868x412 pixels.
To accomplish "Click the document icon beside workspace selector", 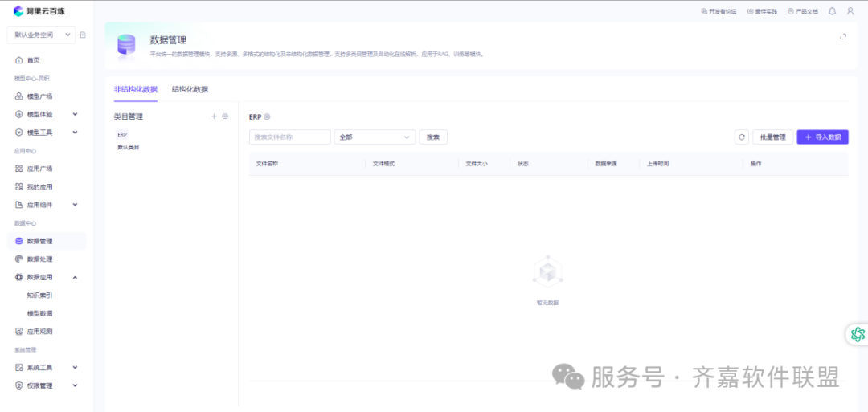I will [83, 35].
